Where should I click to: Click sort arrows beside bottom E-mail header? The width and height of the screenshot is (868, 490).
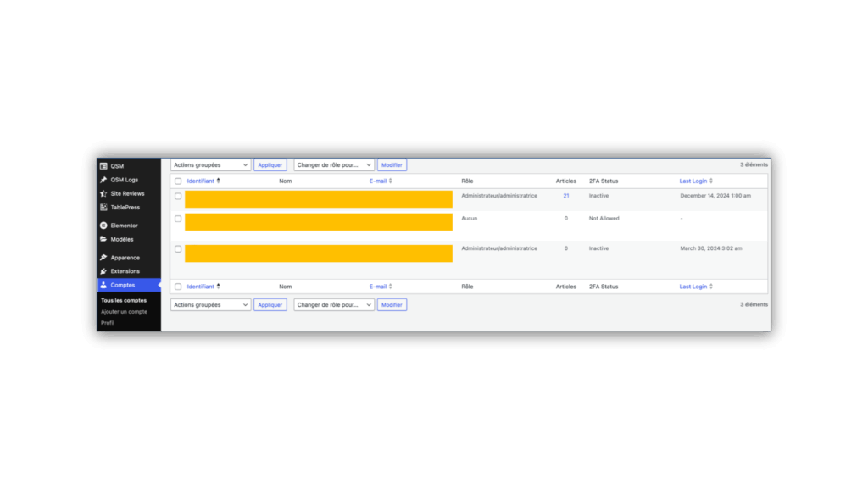pos(390,287)
